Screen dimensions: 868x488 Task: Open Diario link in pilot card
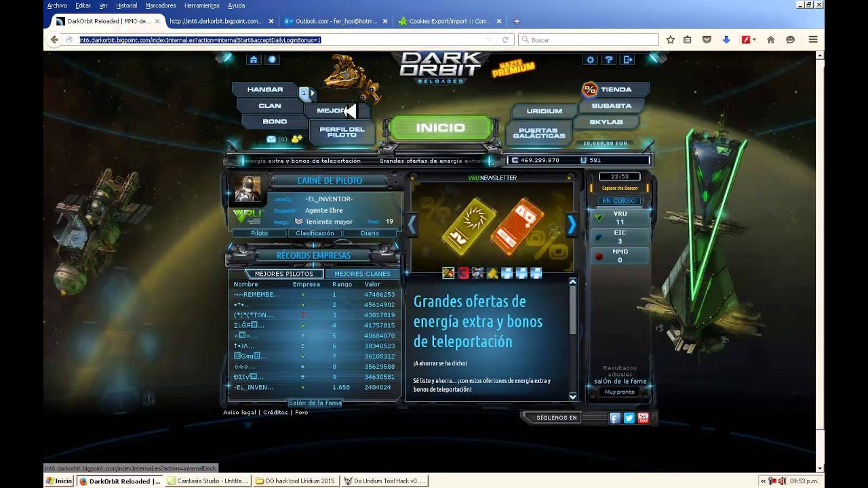(370, 233)
